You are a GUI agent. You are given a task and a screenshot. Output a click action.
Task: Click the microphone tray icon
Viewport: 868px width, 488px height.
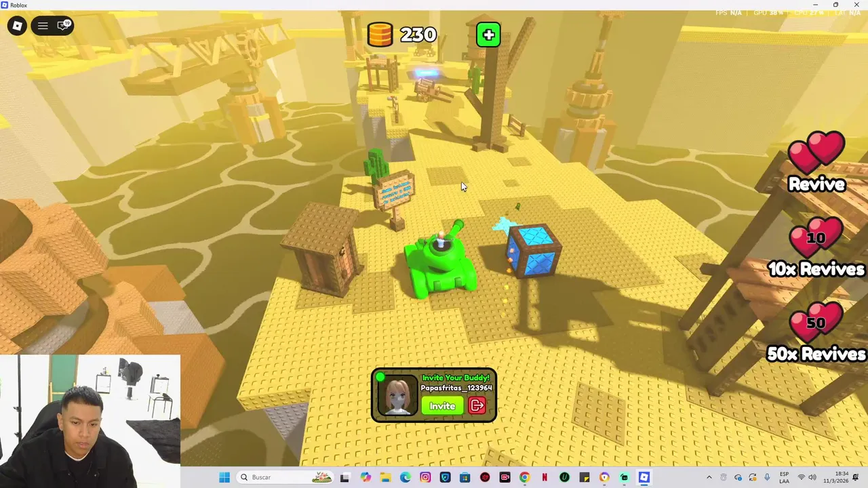[767, 477]
